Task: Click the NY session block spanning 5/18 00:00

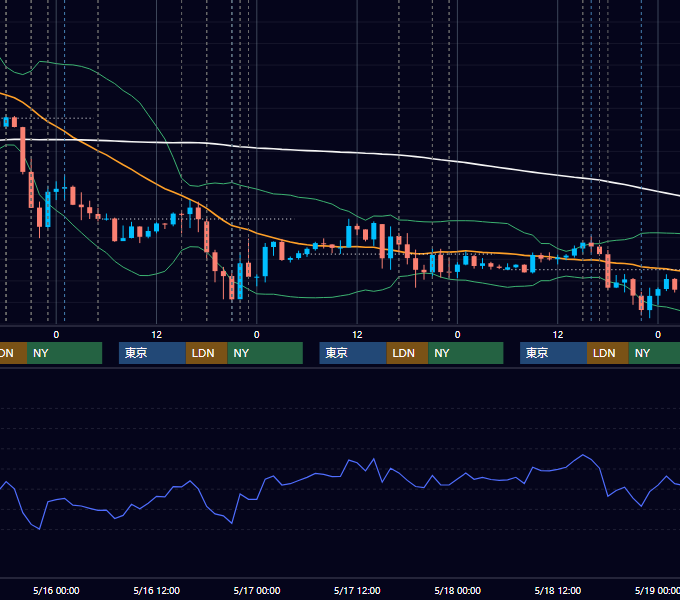Action: tap(466, 353)
